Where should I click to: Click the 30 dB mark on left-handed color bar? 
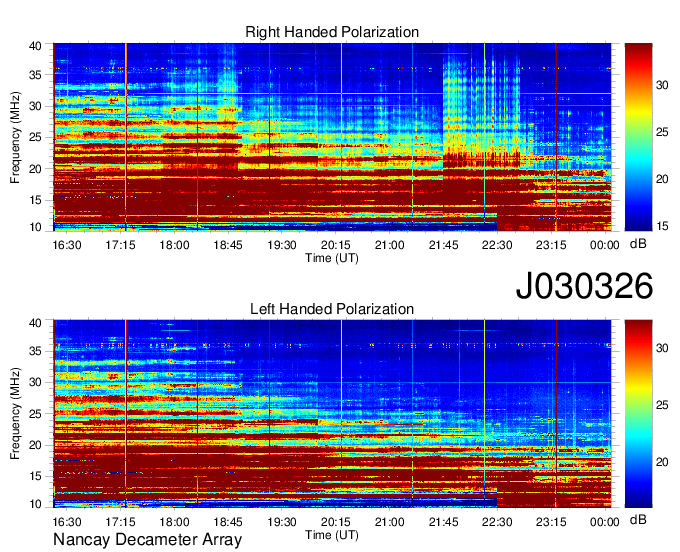point(662,348)
